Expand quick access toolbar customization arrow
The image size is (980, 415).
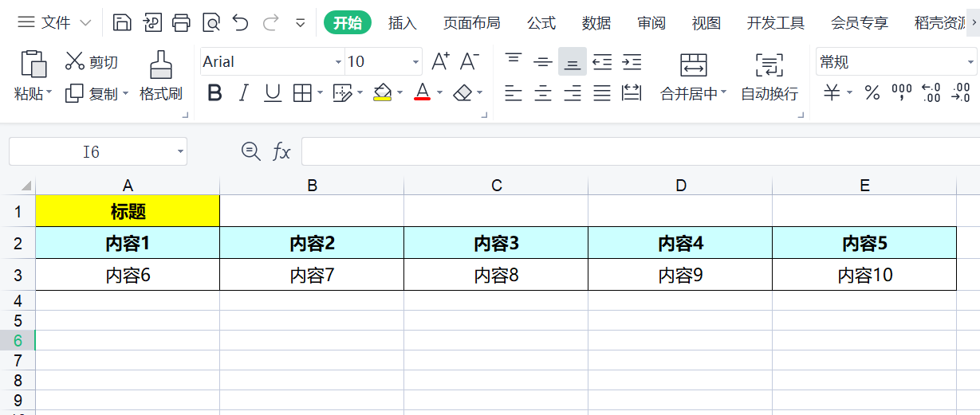(x=301, y=23)
